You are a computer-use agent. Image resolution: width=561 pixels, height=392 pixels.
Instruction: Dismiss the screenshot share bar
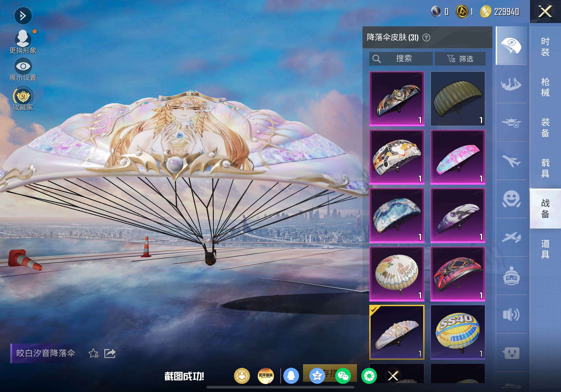coord(393,376)
